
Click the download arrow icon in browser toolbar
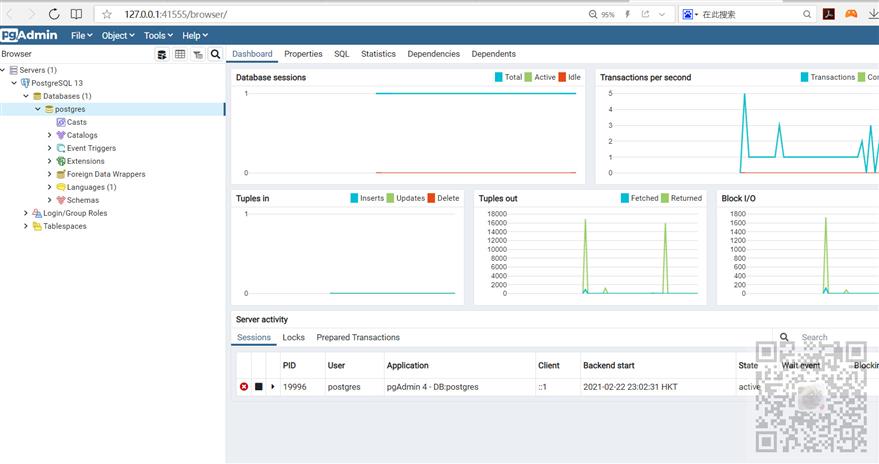point(873,14)
